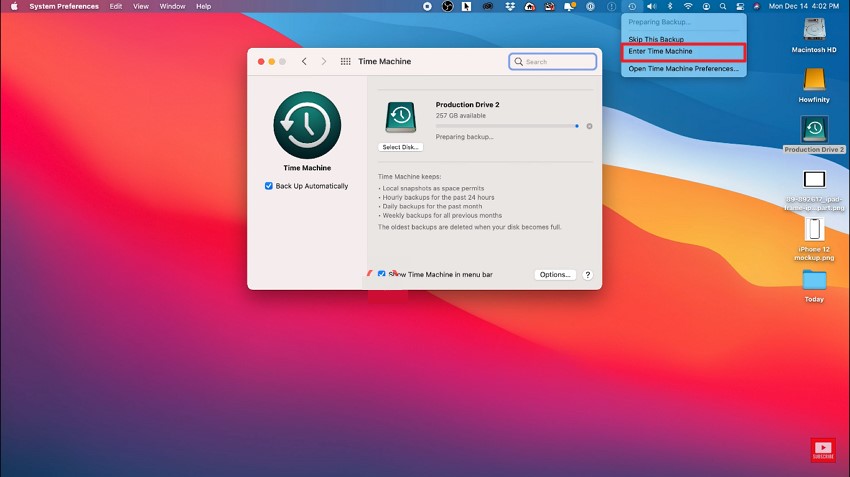Viewport: 850px width, 477px height.
Task: Click 'Local snapshots as space permits' line
Action: click(433, 189)
